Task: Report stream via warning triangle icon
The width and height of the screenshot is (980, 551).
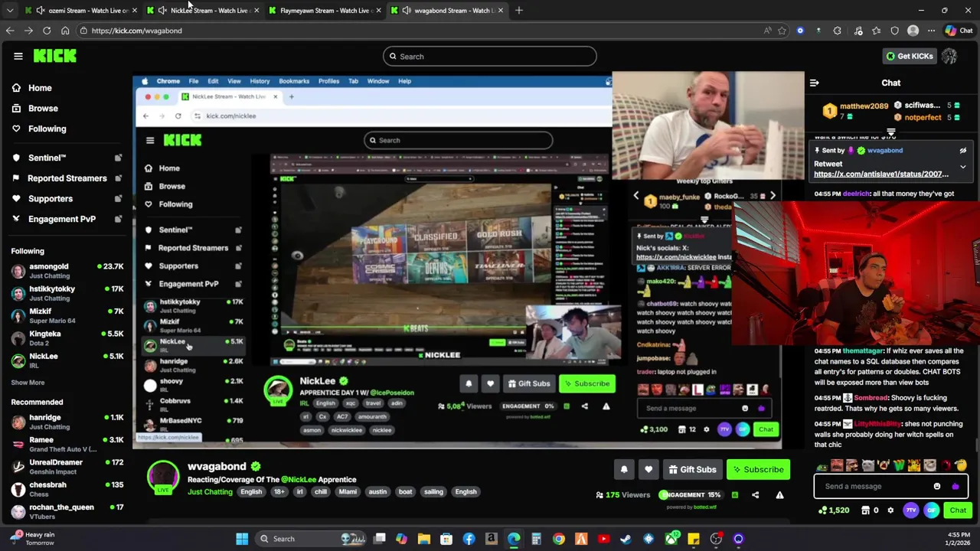Action: coord(779,495)
